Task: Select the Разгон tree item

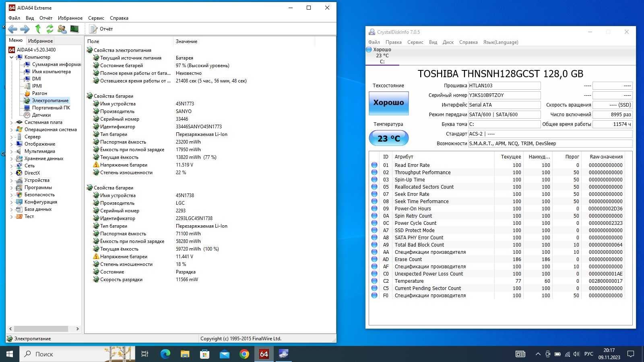Action: click(39, 93)
